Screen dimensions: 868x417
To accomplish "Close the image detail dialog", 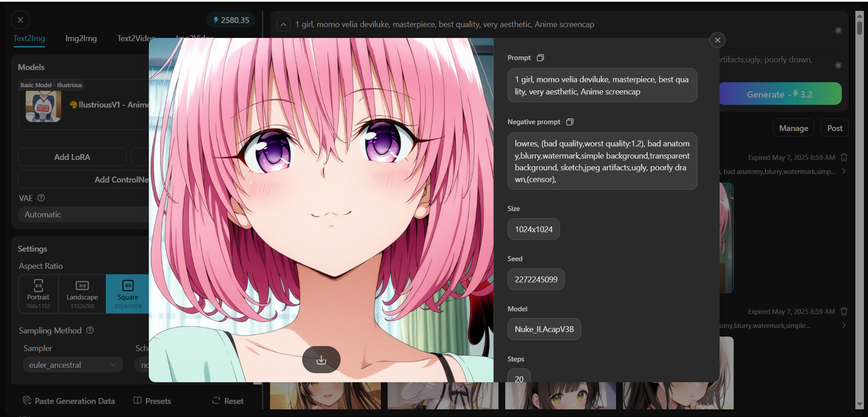I will [717, 40].
